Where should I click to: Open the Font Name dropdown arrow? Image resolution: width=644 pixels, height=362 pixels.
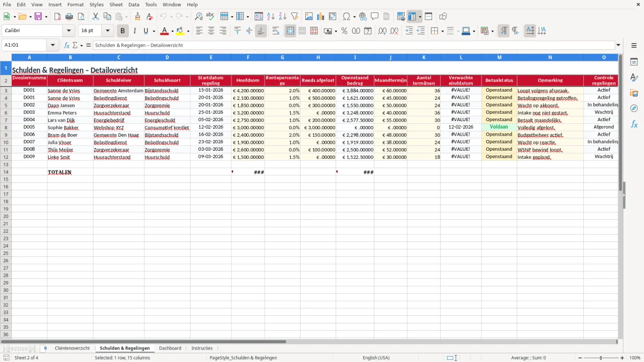[x=68, y=31]
